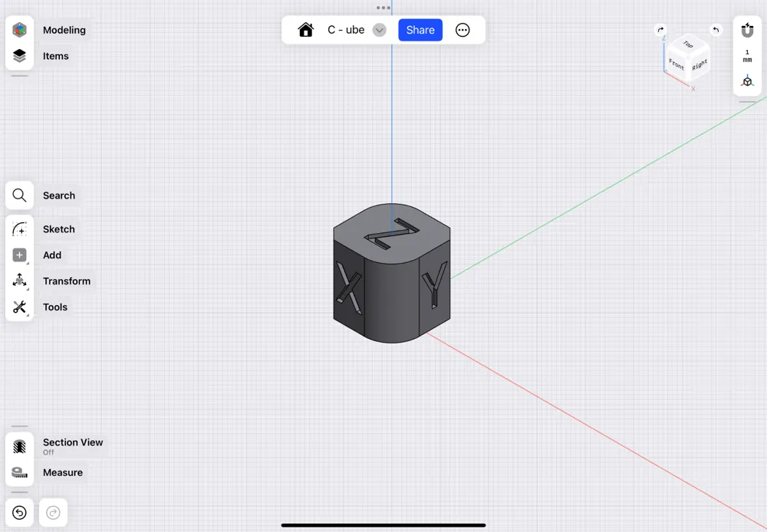Open the Tools wrench icon

pos(20,307)
